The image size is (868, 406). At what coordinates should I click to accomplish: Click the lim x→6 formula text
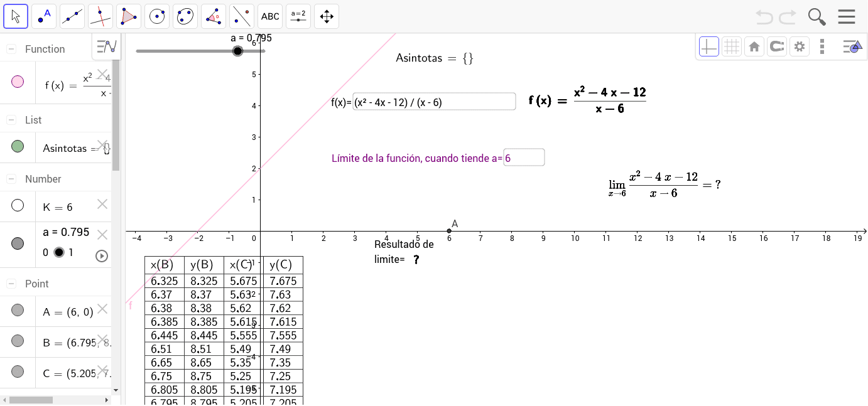[x=664, y=184]
